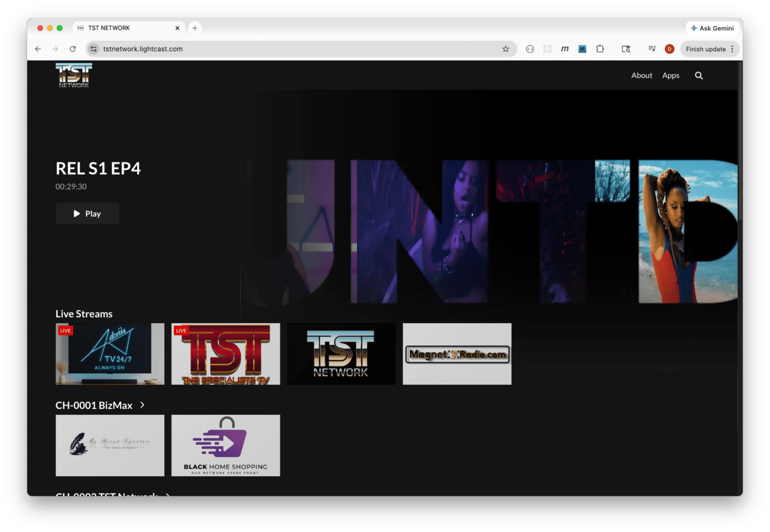This screenshot has width=770, height=532.
Task: Open a new tab with the plus button
Action: tap(195, 28)
